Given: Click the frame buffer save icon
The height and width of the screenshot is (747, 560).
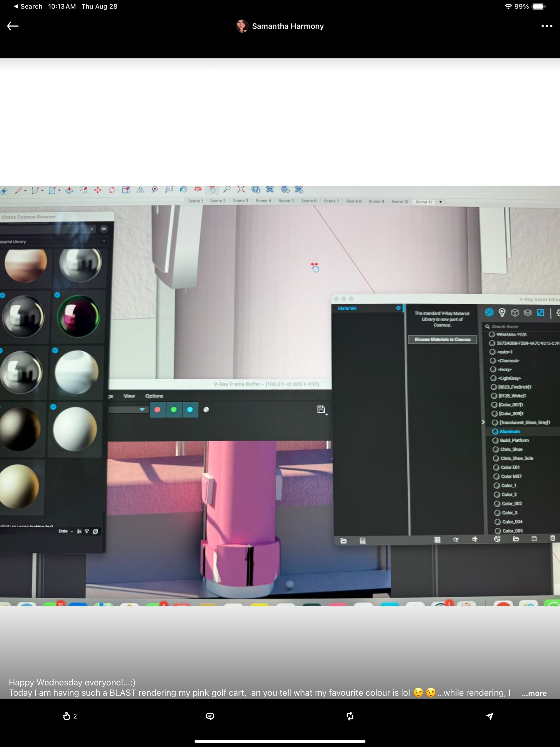Looking at the screenshot, I should point(321,410).
